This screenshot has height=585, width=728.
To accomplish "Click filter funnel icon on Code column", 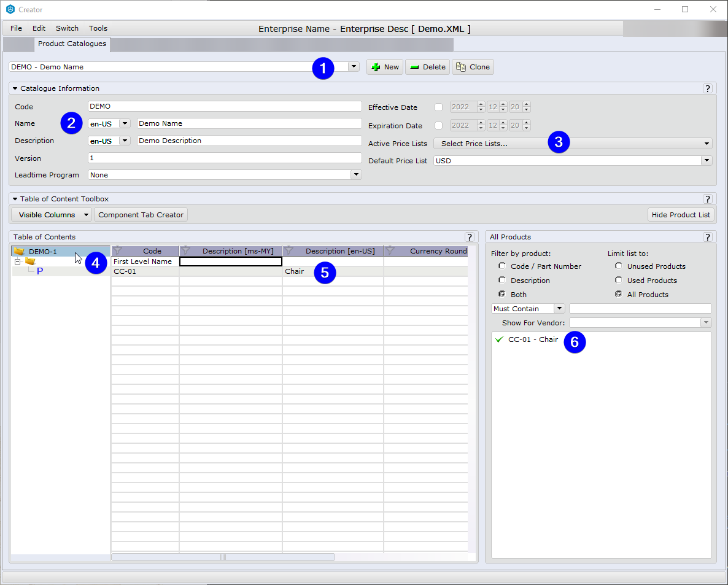I will [117, 250].
